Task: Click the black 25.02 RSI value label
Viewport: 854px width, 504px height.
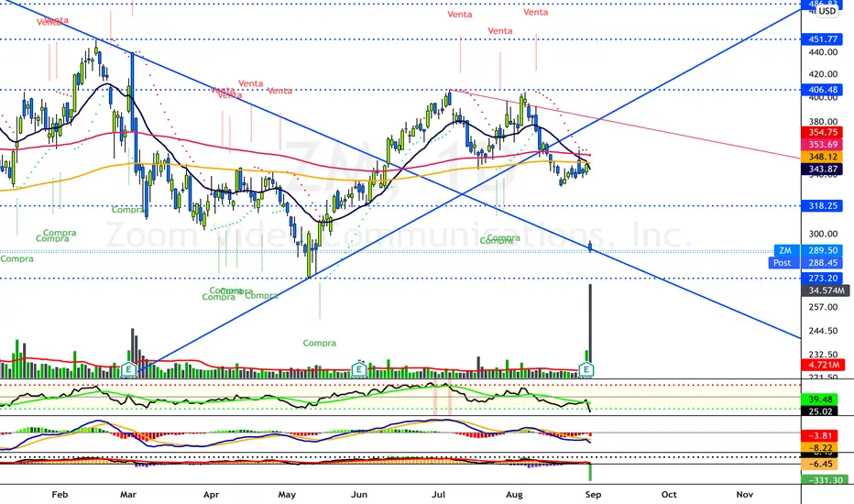Action: click(820, 411)
